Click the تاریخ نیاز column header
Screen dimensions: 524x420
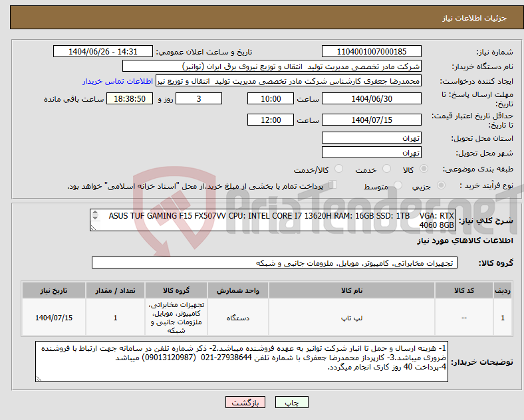(x=54, y=290)
